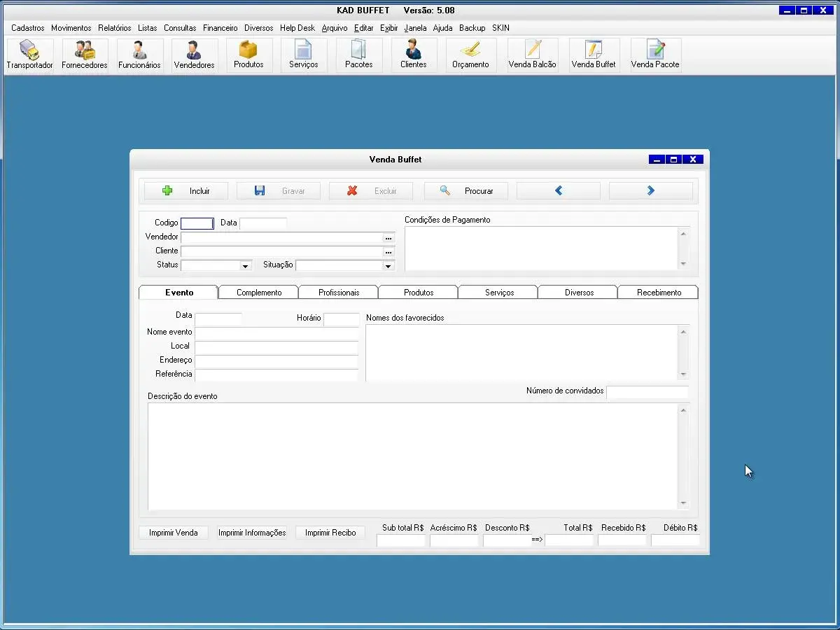Expand the Status dropdown
840x630 pixels.
[x=245, y=266]
